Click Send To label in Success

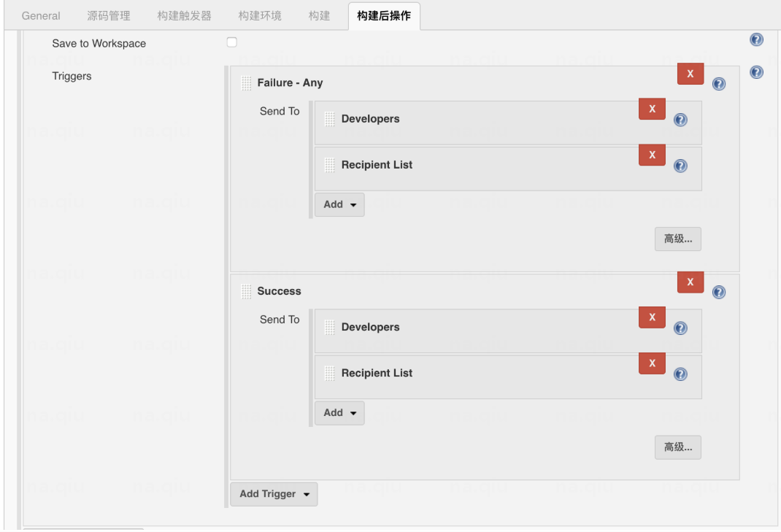click(x=280, y=320)
